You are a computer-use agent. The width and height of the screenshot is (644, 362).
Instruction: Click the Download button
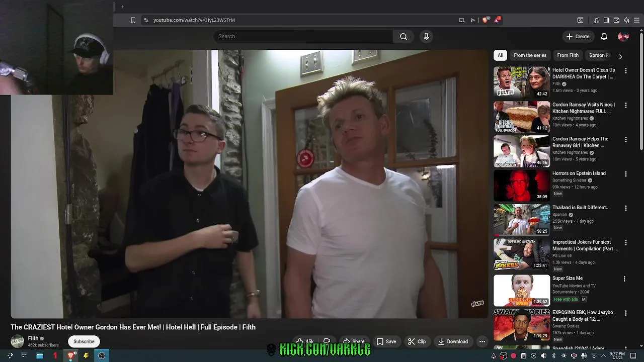click(453, 341)
